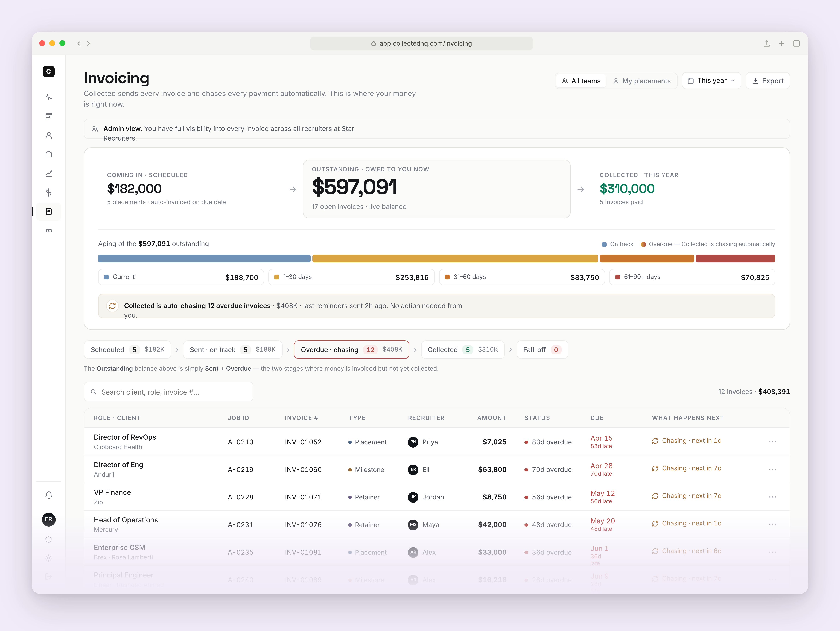
Task: Open the analytics chart sidebar icon
Action: coord(49,174)
